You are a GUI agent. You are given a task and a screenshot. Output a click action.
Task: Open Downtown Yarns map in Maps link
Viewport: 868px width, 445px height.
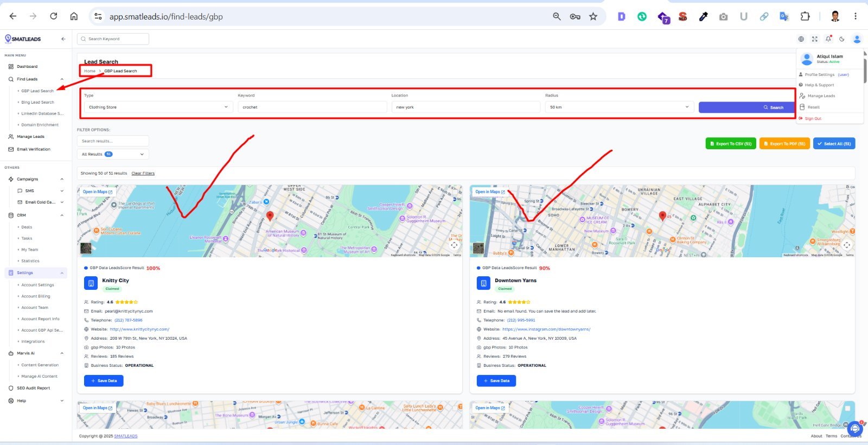click(x=490, y=192)
